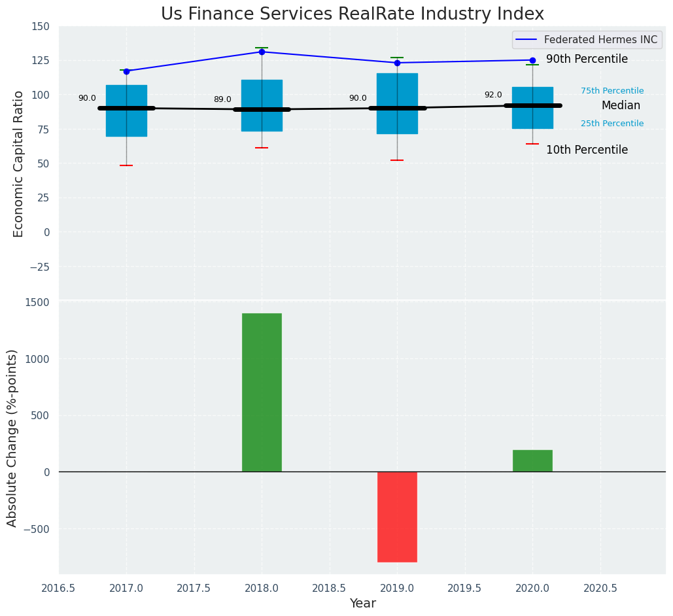Image resolution: width=673 pixels, height=616 pixels.
Task: Click the blue data point for 2018
Action: [262, 52]
